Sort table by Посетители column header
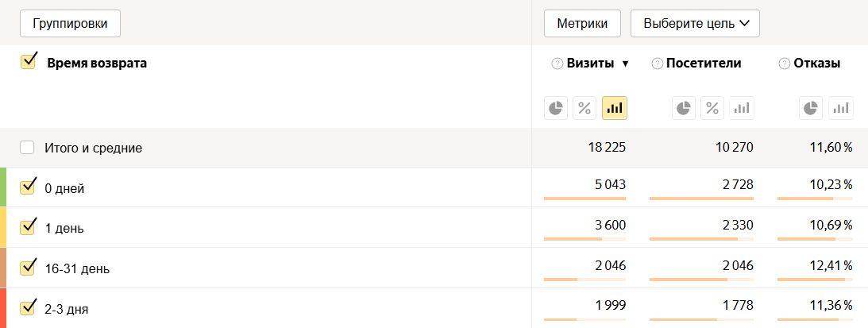 (x=704, y=64)
